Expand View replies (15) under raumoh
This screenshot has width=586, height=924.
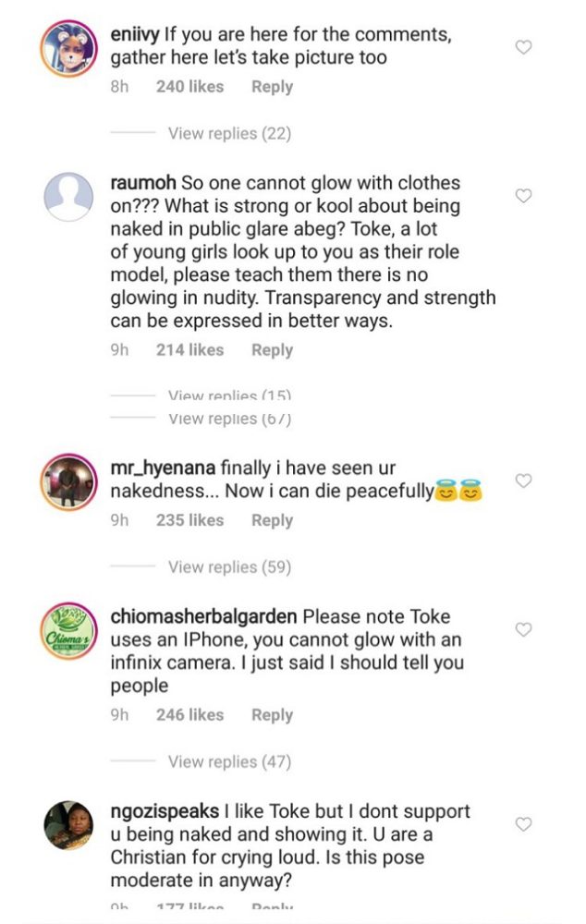(229, 395)
